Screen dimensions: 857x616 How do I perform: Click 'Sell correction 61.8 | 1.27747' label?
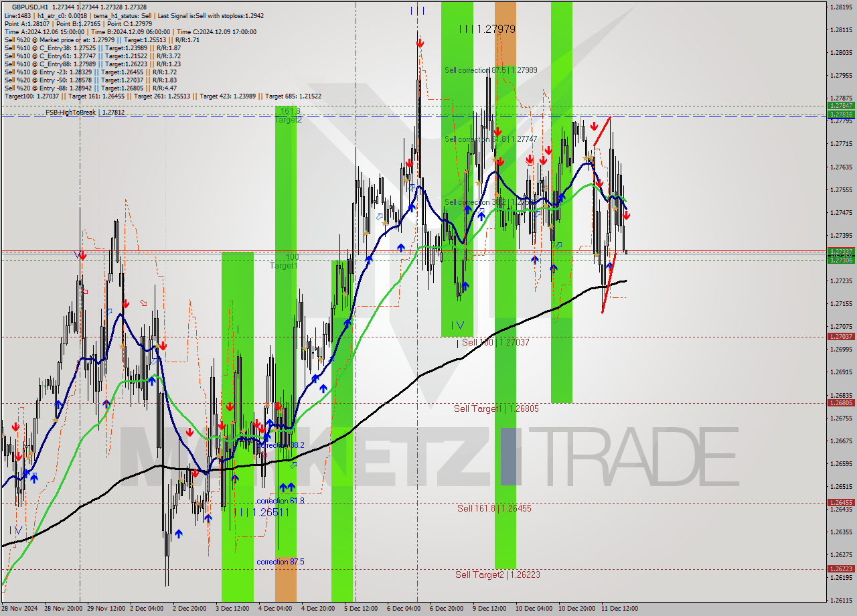click(491, 139)
